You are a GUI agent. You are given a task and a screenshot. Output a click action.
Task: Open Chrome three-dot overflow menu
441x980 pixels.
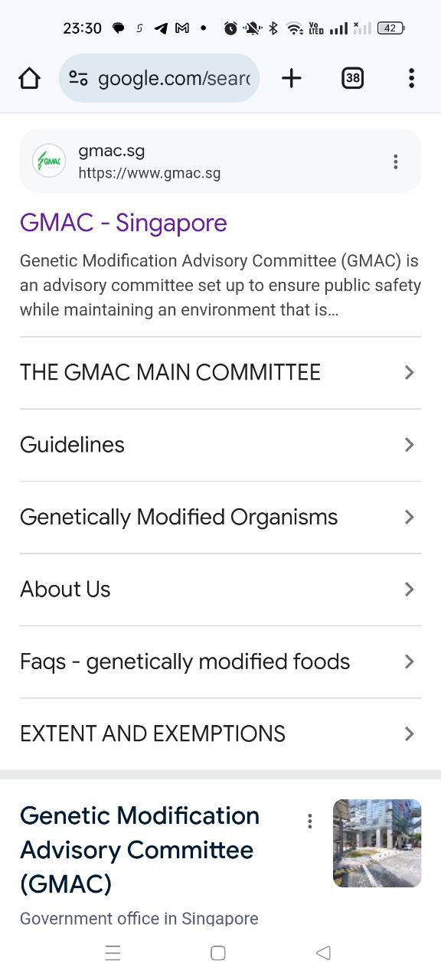[411, 78]
